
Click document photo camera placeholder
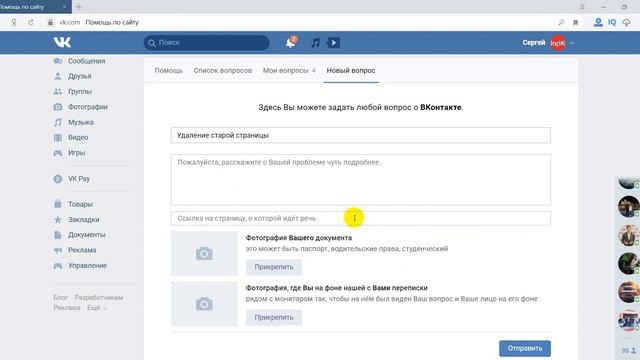[204, 253]
